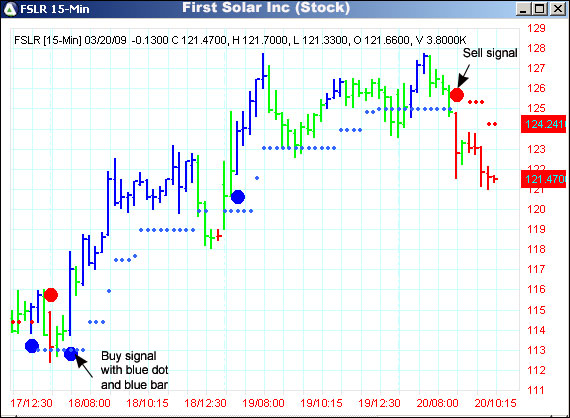Maximize the FSLR 15-Min chart window
The width and height of the screenshot is (570, 418).
(539, 8)
